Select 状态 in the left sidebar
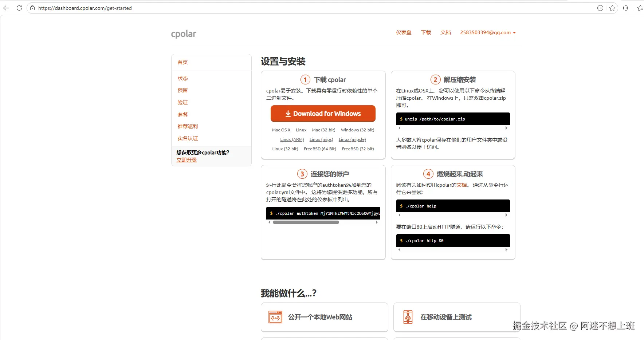644x340 pixels. pyautogui.click(x=182, y=78)
